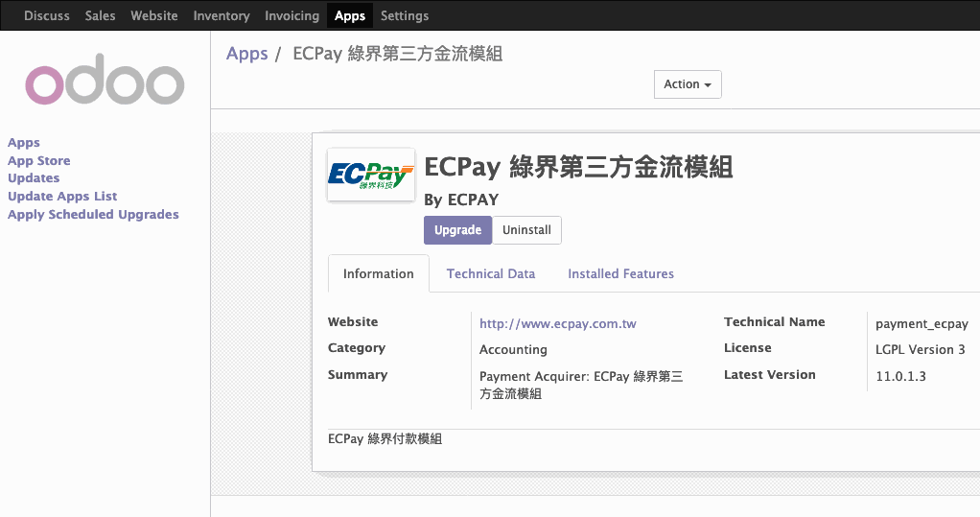Open the Settings menu
This screenshot has height=517, width=980.
pos(405,15)
